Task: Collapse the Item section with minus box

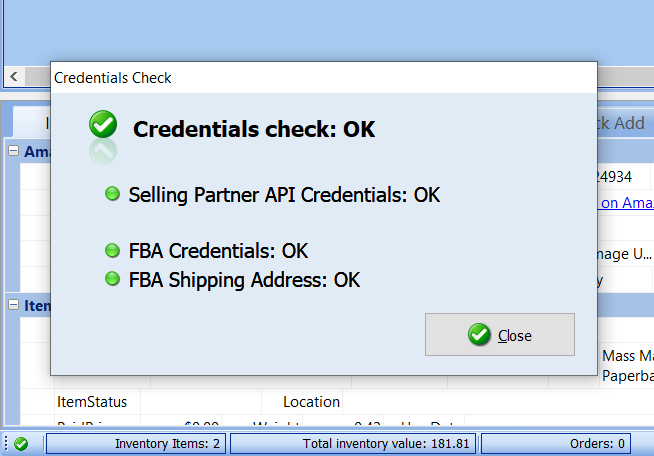Action: click(x=13, y=305)
